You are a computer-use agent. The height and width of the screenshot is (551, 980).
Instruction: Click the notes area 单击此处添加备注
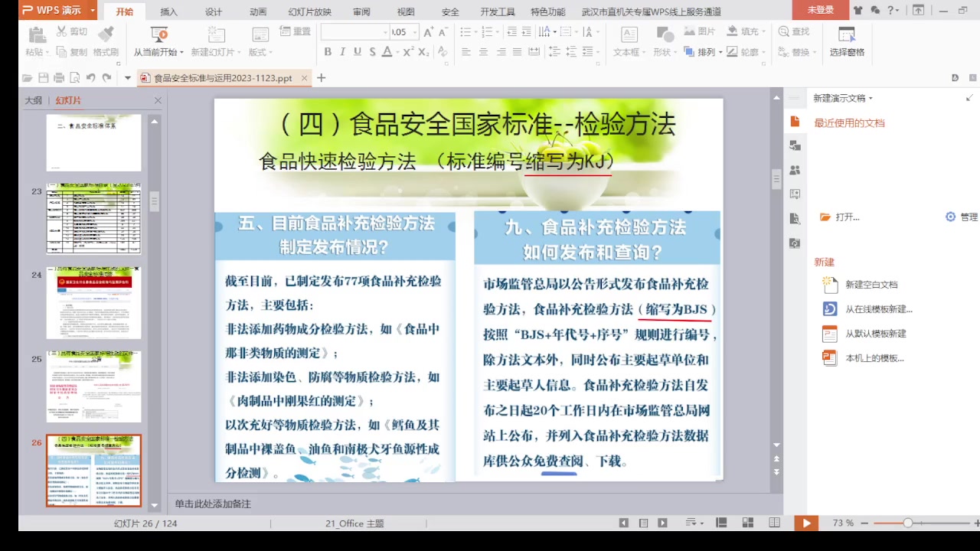[213, 504]
